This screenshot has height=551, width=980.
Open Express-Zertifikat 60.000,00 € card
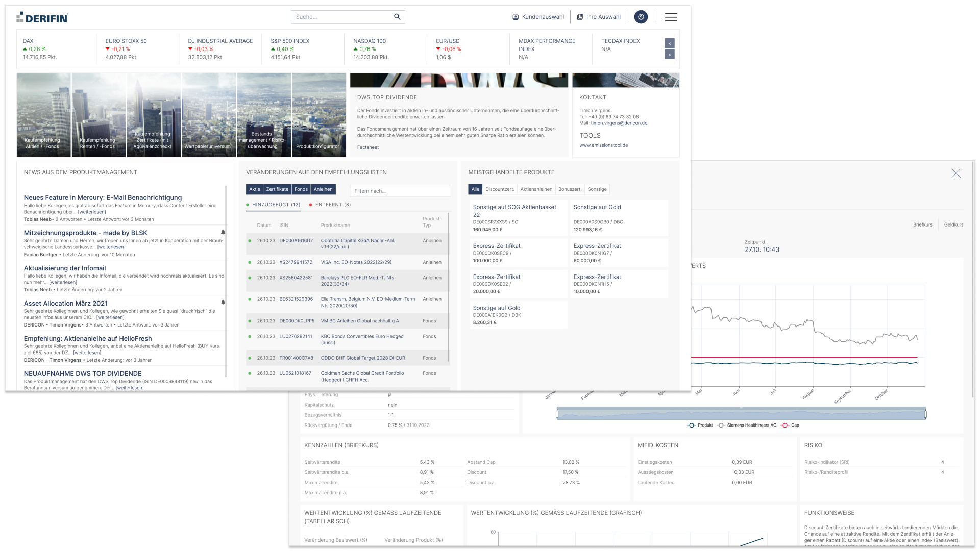point(619,253)
